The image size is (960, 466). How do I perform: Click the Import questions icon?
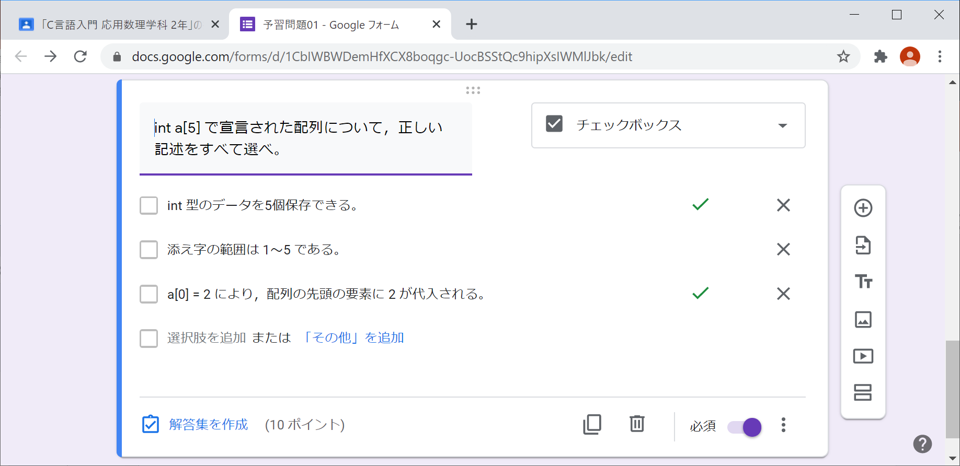tap(863, 245)
